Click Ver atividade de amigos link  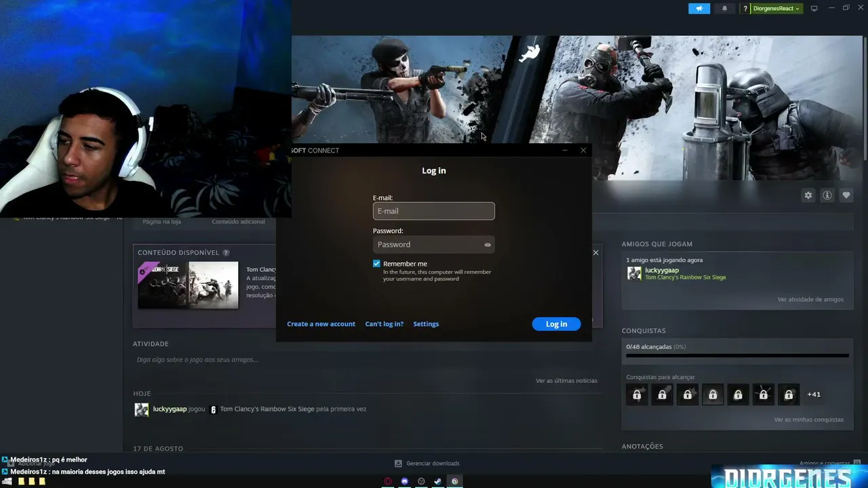pyautogui.click(x=810, y=300)
